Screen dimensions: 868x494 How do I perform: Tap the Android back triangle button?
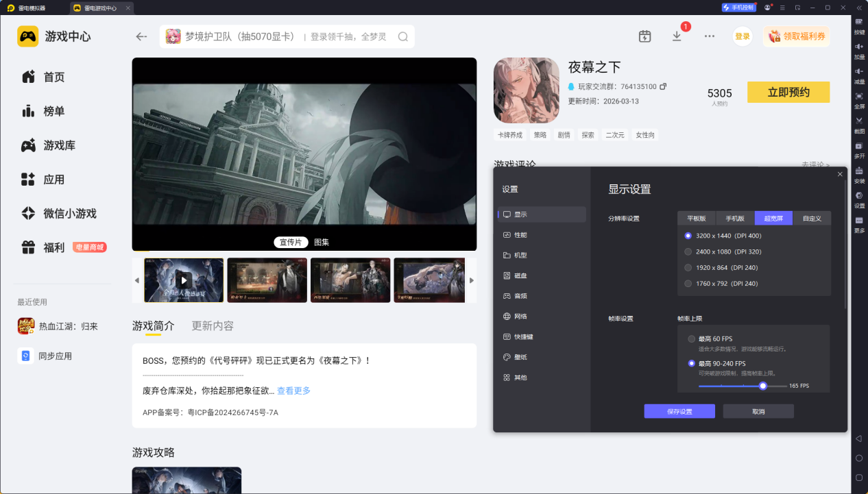(x=859, y=439)
